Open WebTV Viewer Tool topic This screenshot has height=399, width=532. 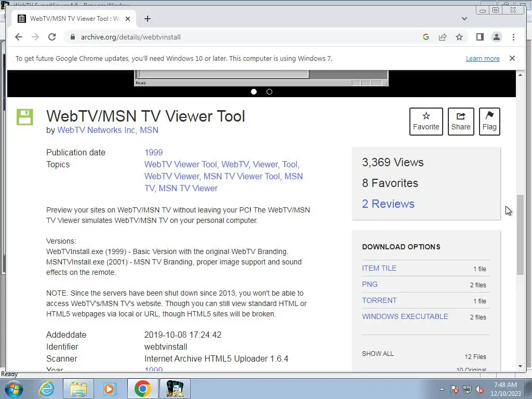pos(180,164)
